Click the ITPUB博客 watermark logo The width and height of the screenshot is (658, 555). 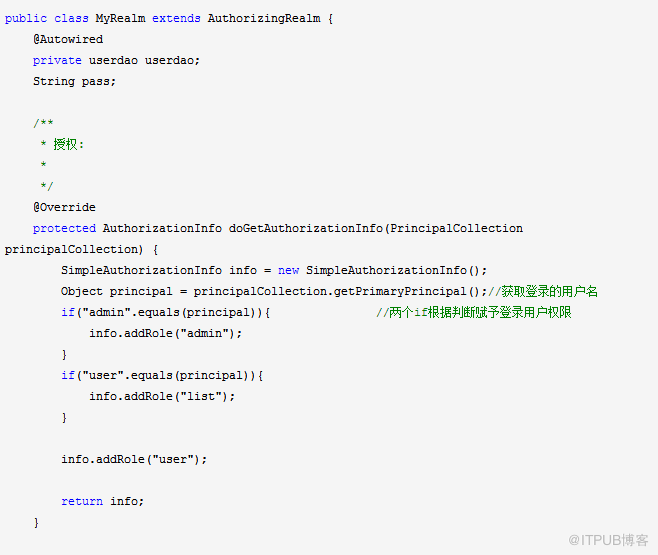pyautogui.click(x=608, y=540)
